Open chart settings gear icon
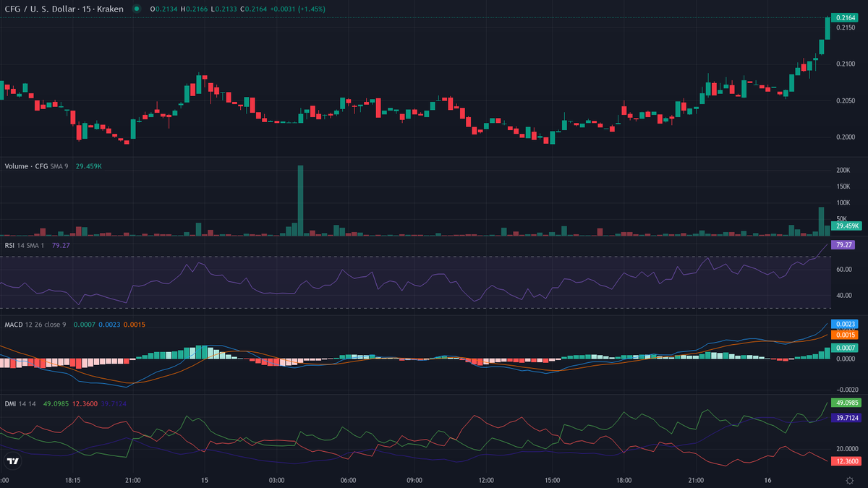868x488 pixels. [849, 480]
